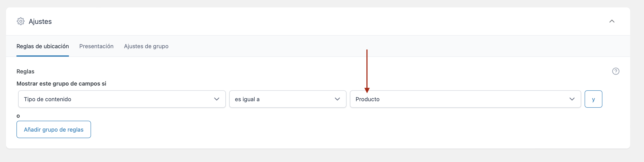Add a rule with the y button
This screenshot has height=162, width=644.
pos(593,99)
